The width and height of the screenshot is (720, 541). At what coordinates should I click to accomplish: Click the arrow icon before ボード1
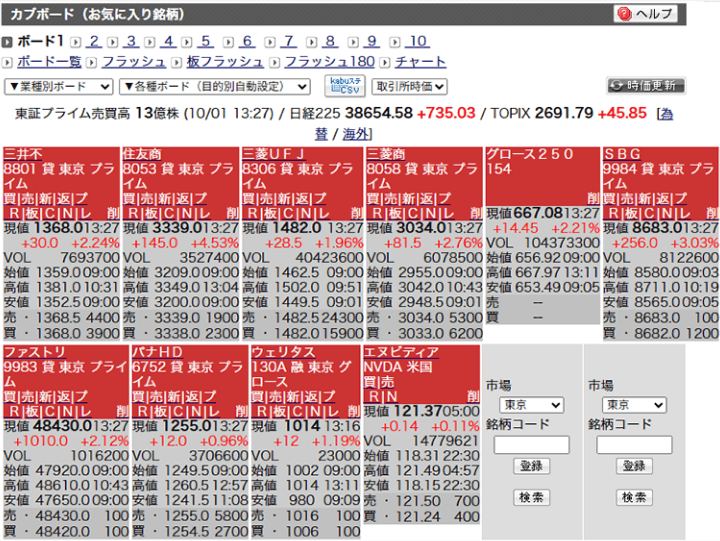pos(7,42)
